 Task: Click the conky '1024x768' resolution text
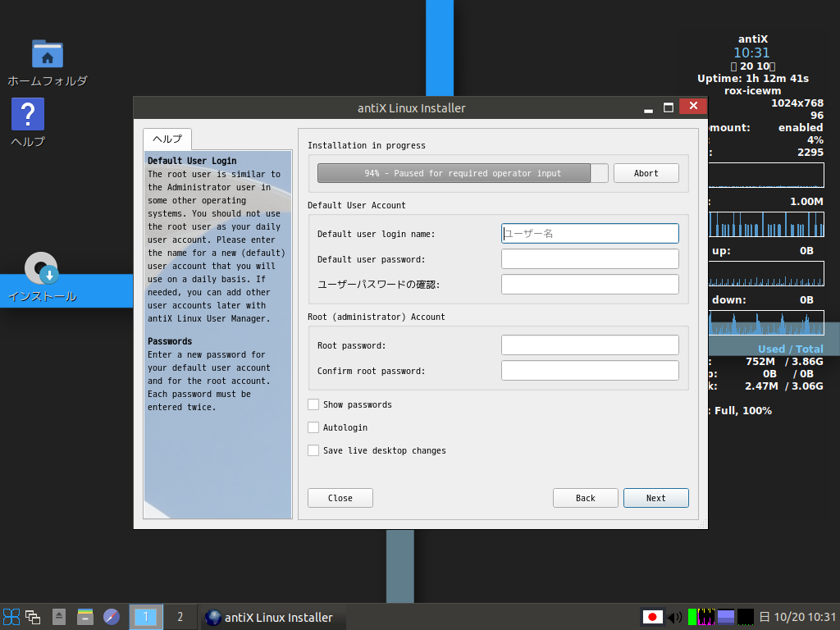(x=797, y=103)
